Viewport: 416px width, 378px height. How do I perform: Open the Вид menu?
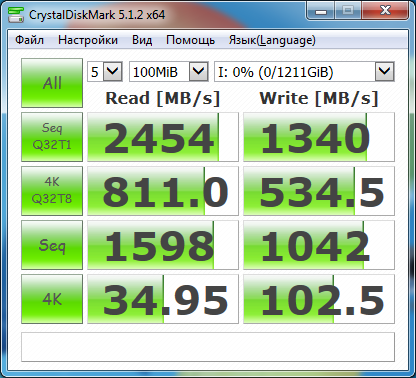pos(142,40)
